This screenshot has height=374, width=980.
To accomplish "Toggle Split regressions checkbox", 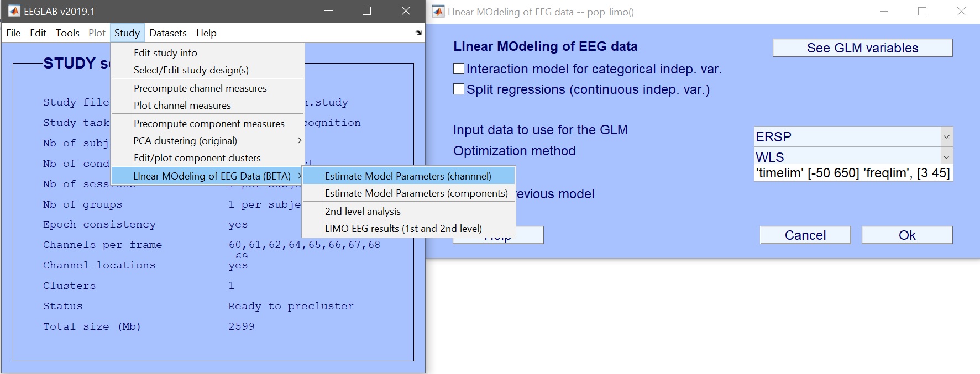I will [x=459, y=89].
